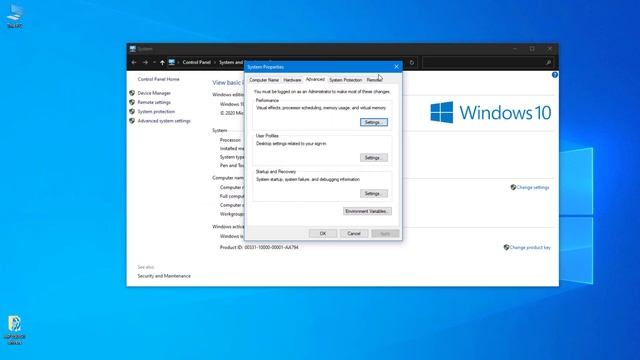Maximize the System window
Viewport: 640px width, 360px height.
coord(532,49)
